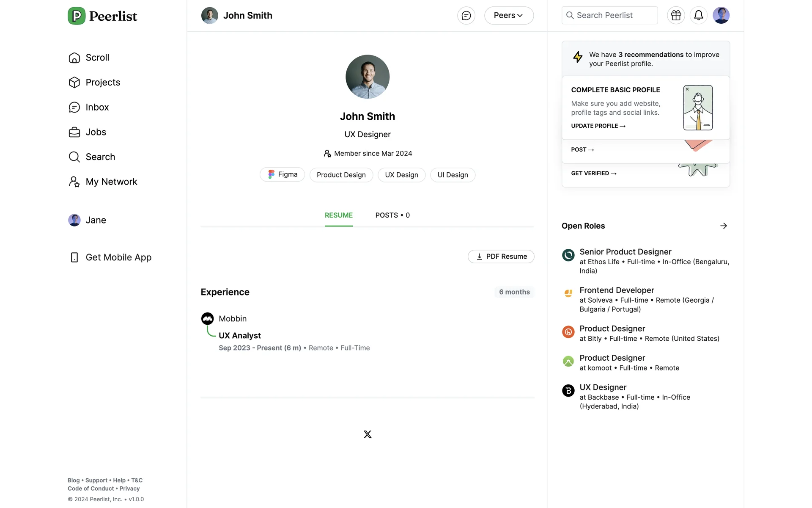The width and height of the screenshot is (812, 508).
Task: Go to Inbox in the sidebar
Action: click(97, 108)
